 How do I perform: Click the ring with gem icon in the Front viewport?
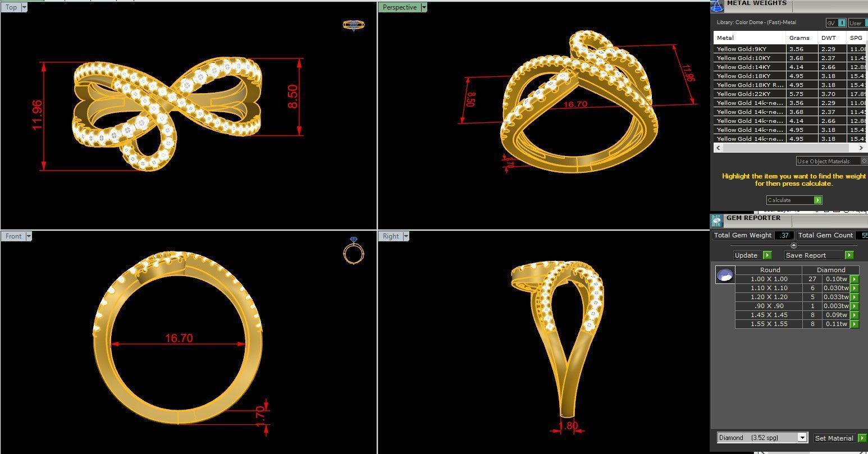[x=353, y=250]
